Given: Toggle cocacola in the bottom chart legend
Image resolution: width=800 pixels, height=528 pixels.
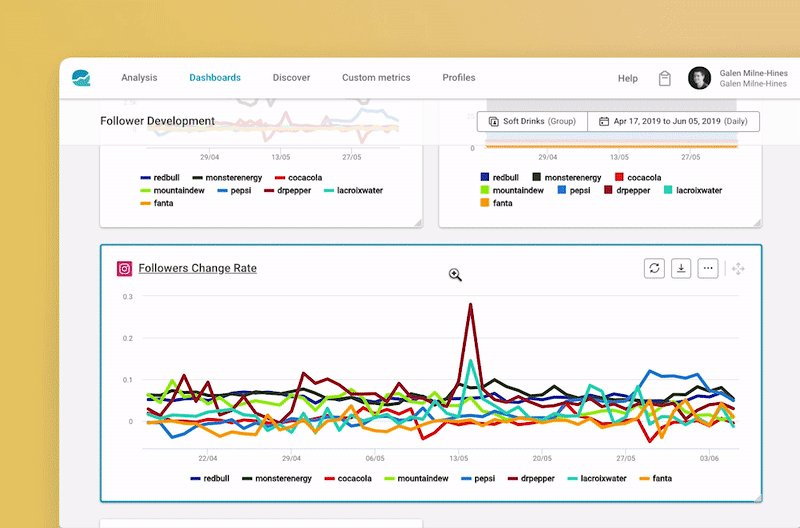Looking at the screenshot, I should (348, 479).
